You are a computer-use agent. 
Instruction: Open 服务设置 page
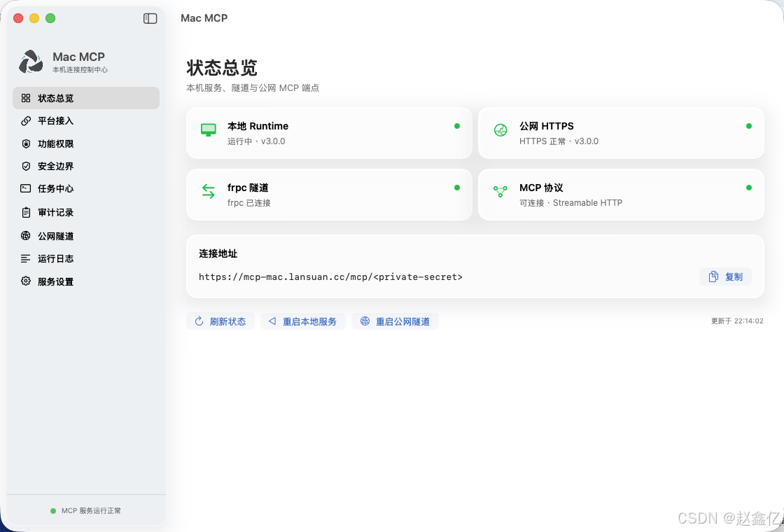(86, 281)
